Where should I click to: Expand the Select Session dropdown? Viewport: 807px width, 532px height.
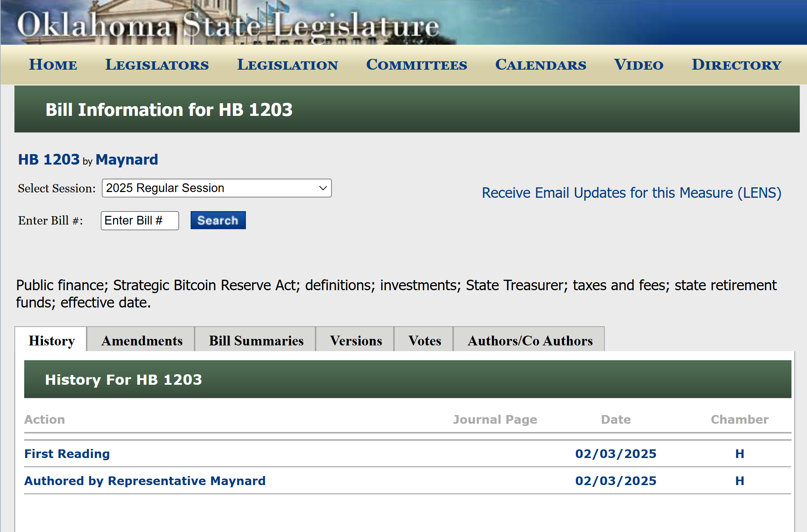point(217,188)
